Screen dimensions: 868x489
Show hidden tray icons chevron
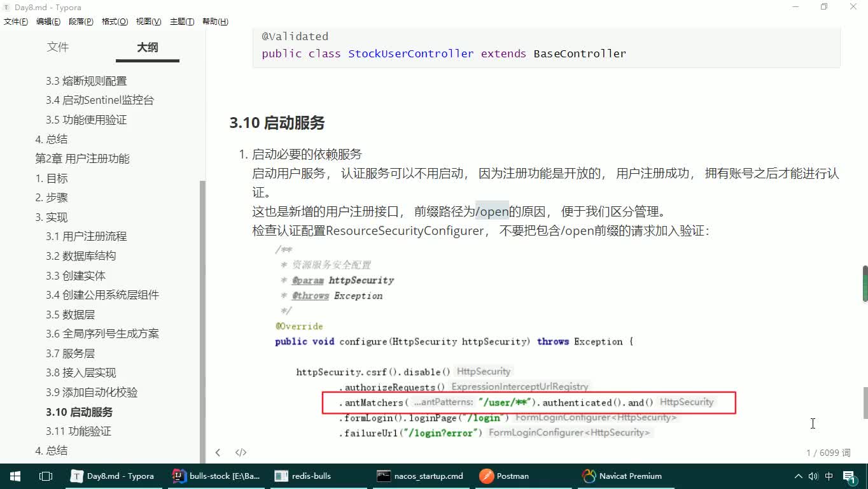pos(798,476)
